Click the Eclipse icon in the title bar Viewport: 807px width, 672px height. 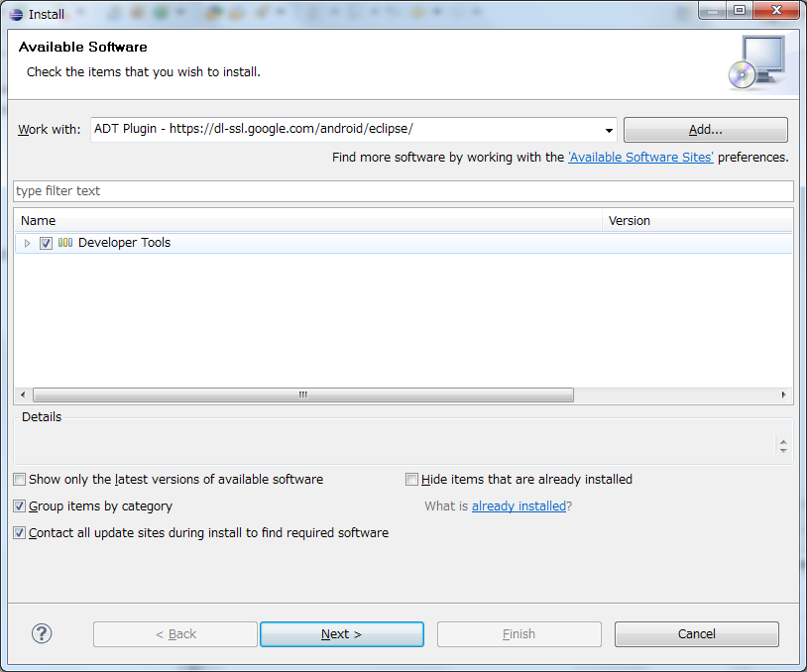click(x=16, y=14)
